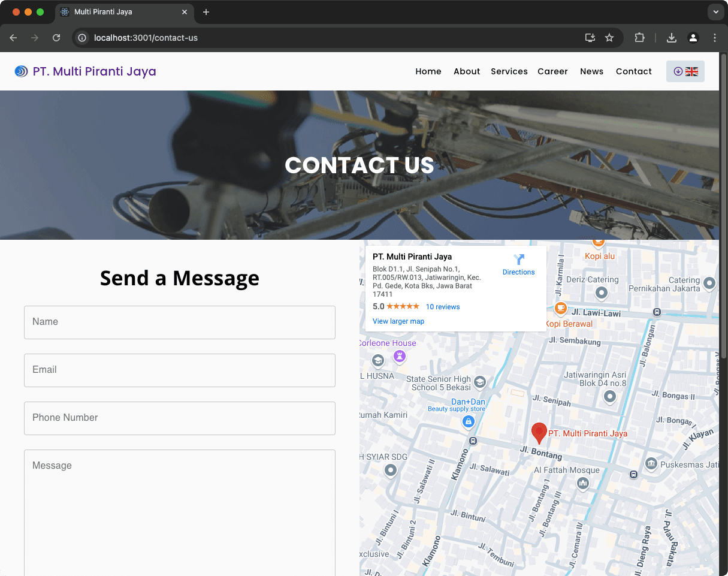Viewport: 728px width, 576px height.
Task: Close the Multi Piranti Jaya tab
Action: (x=185, y=12)
